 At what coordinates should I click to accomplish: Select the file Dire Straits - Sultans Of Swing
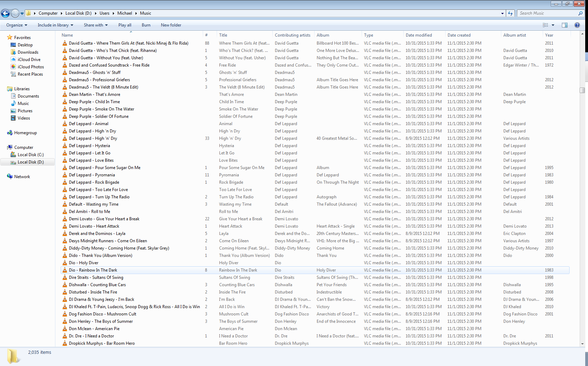(x=315, y=277)
